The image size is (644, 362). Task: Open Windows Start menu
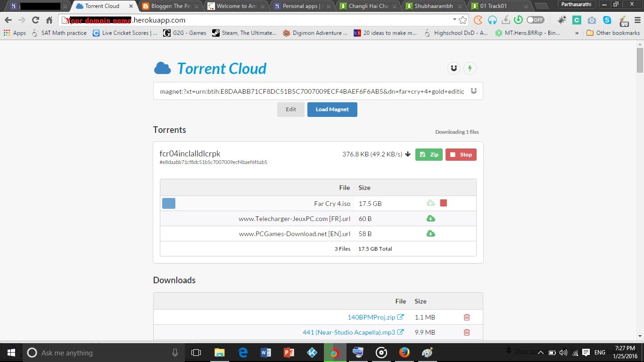coord(11,353)
